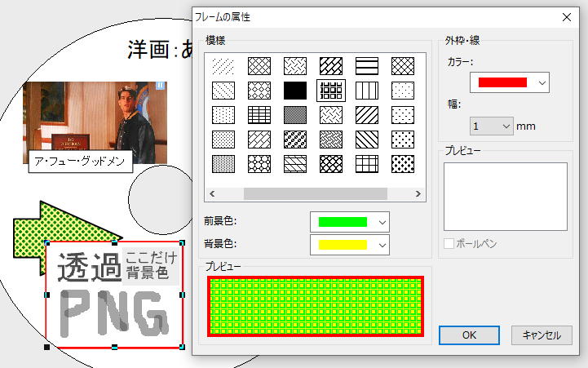Click the pattern list horizontal scrollbar thumb

pos(316,194)
